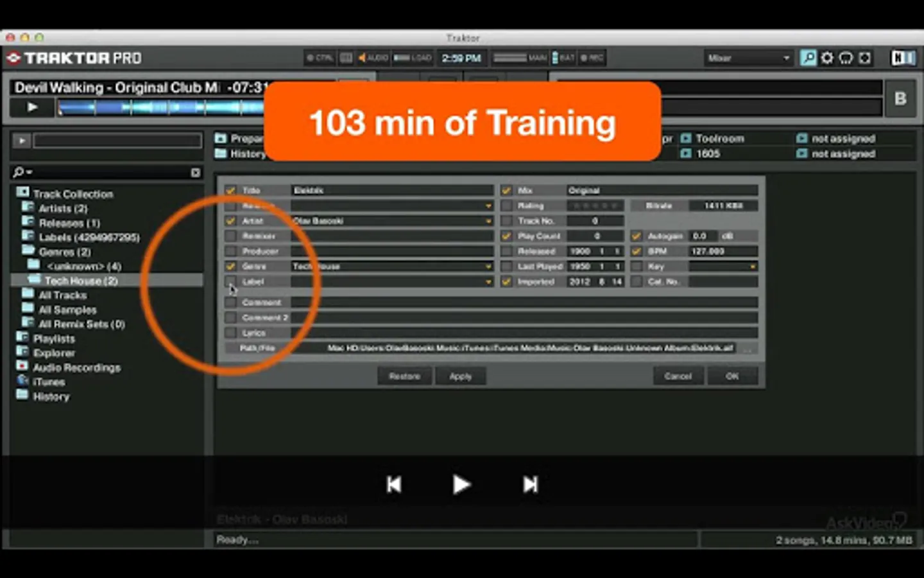Click the AUDIO indicator in header
The width and height of the screenshot is (924, 578).
tap(373, 58)
